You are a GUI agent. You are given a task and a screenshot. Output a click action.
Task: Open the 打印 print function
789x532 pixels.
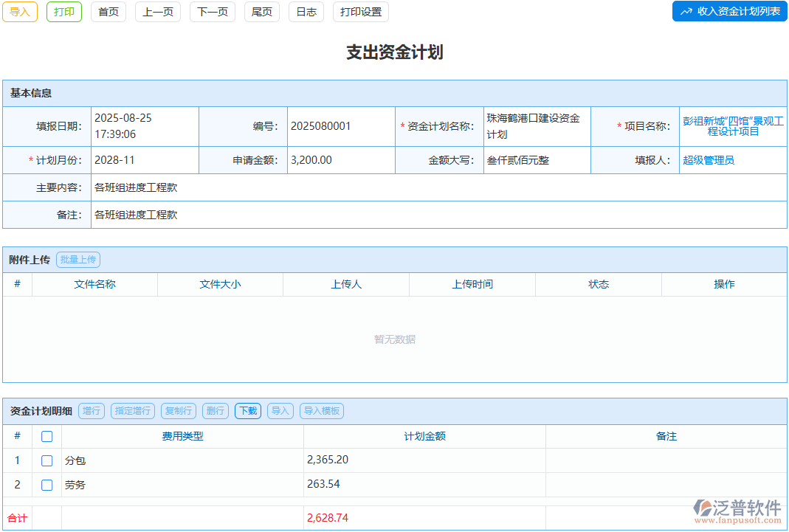click(x=63, y=12)
